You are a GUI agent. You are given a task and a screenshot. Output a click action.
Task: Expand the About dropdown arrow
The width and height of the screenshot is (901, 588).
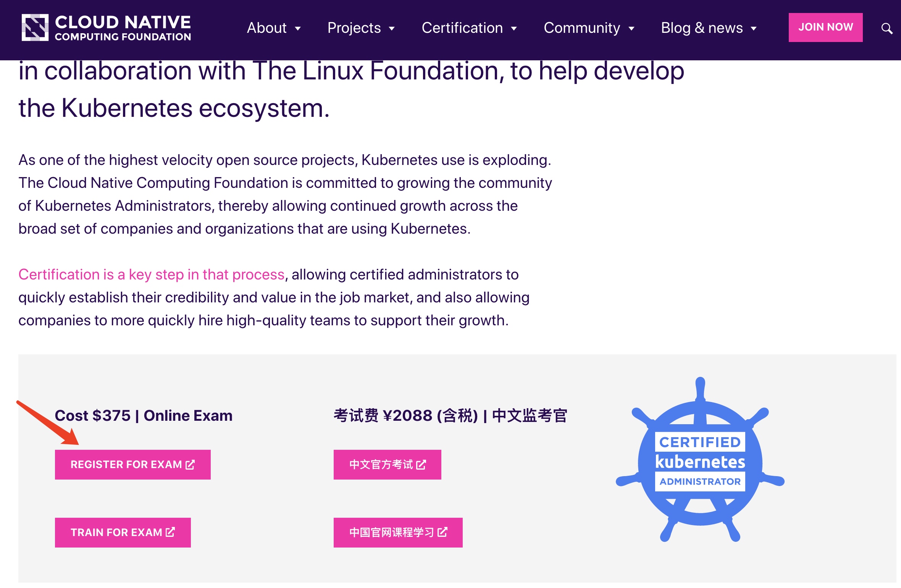[298, 29]
